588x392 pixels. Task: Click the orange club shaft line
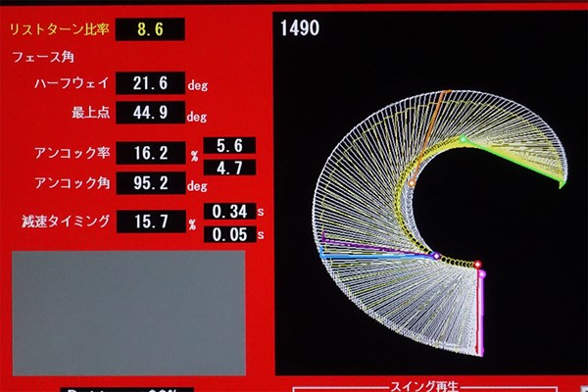coord(429,137)
